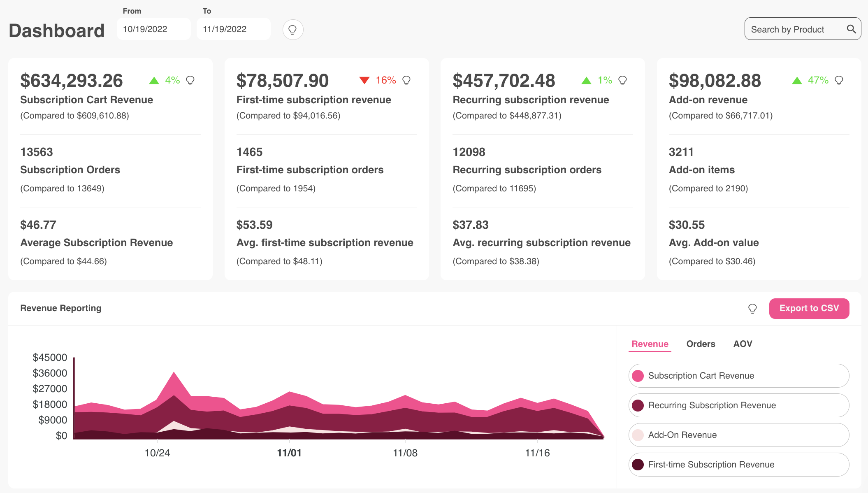
Task: Click the lightbulb on Recurring subscription revenue card
Action: (622, 80)
